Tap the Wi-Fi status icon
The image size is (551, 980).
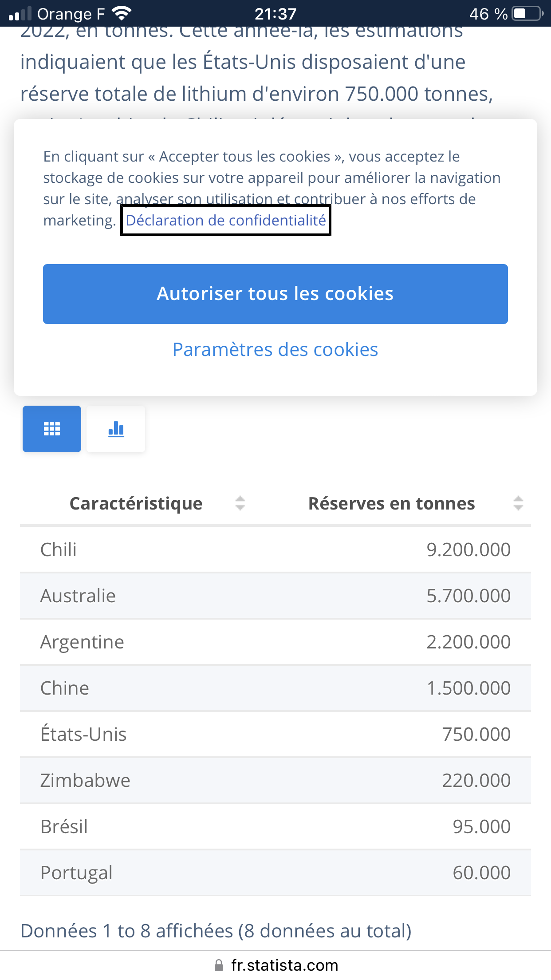122,13
